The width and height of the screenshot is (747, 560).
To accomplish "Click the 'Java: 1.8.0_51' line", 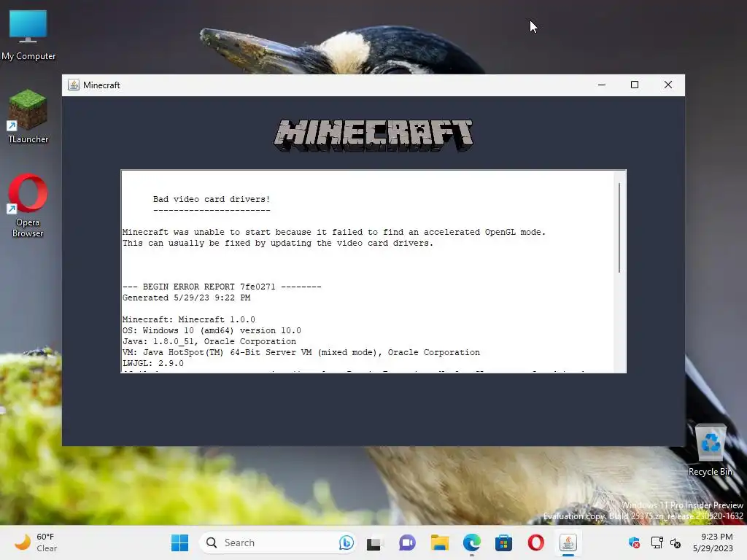I will tap(209, 341).
